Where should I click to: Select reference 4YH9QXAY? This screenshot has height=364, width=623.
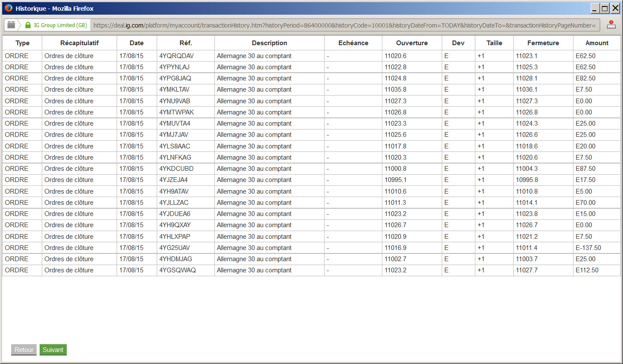(x=175, y=225)
